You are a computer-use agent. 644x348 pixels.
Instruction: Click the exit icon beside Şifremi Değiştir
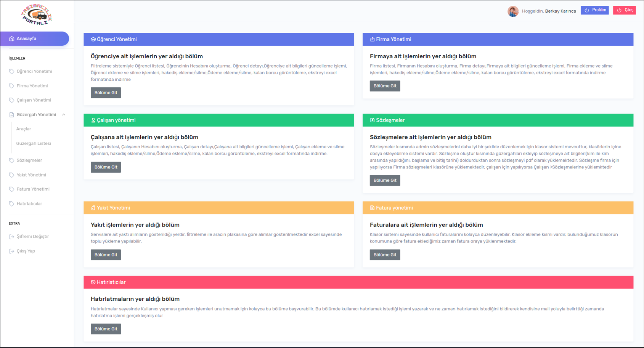click(x=11, y=237)
